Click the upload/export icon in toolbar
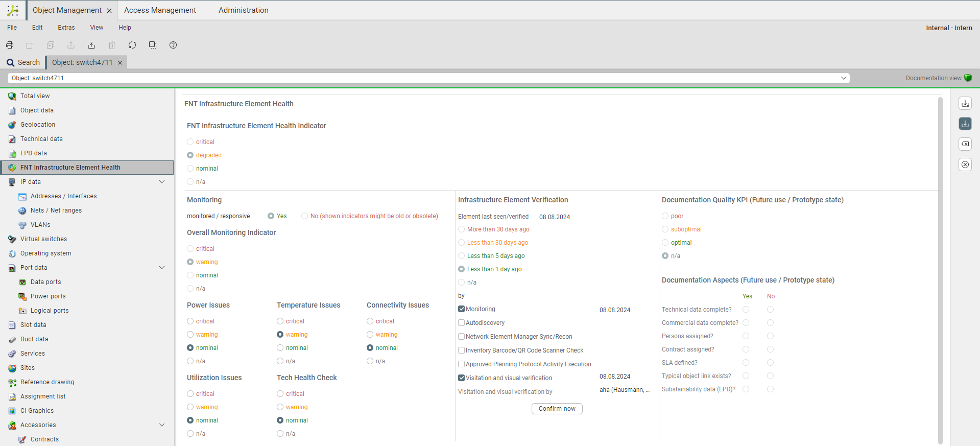The image size is (980, 446). point(91,45)
